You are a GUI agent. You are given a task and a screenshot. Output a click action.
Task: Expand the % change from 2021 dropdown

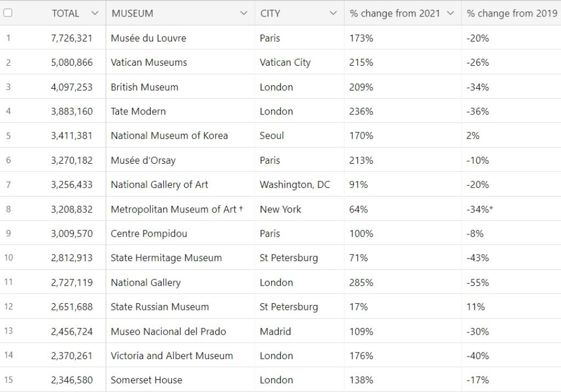pos(450,13)
